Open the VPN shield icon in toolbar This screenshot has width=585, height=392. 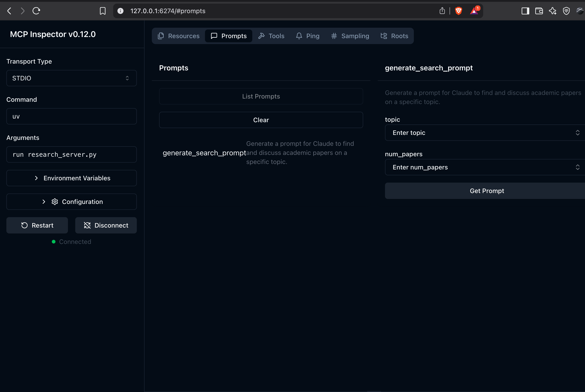click(x=566, y=11)
